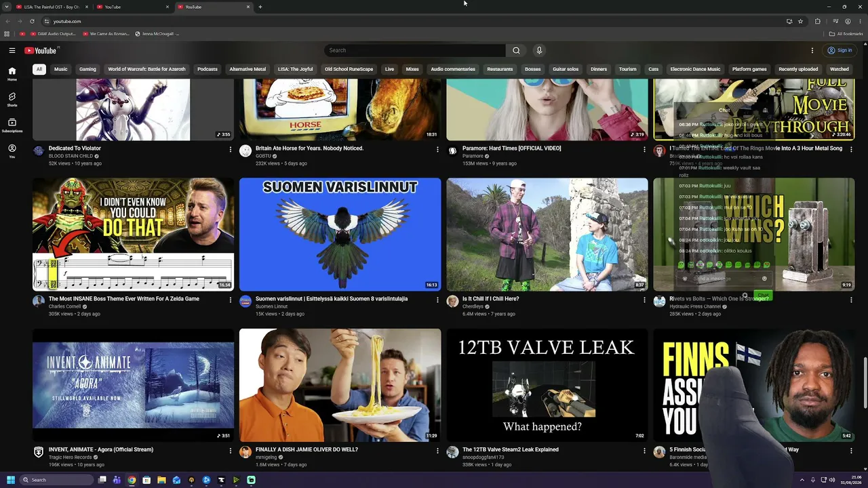868x488 pixels.
Task: Open the bookmarks bar apps grid icon
Action: [x=7, y=33]
